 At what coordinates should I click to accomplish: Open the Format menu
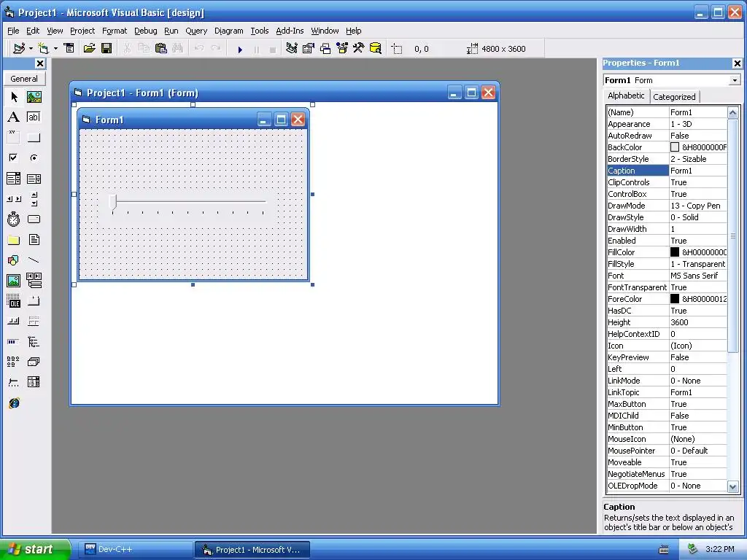pyautogui.click(x=115, y=31)
